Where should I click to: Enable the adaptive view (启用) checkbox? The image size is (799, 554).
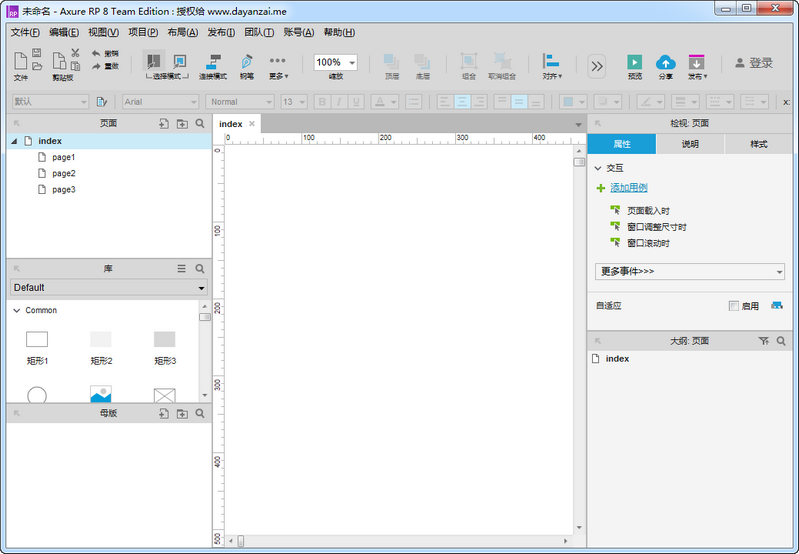pos(734,306)
